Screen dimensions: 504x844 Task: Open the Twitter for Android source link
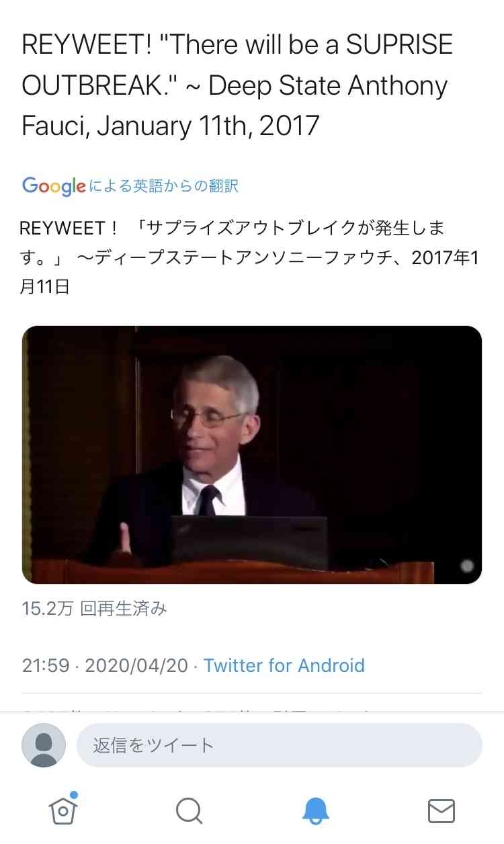tap(284, 665)
